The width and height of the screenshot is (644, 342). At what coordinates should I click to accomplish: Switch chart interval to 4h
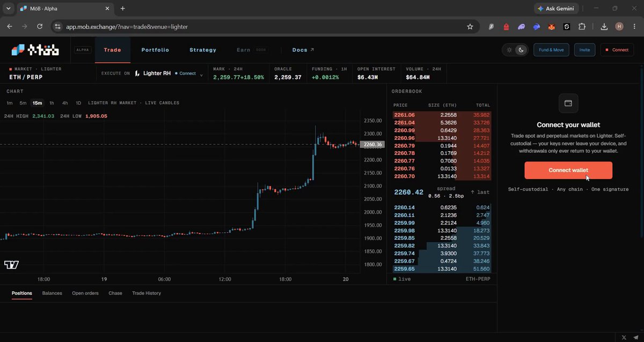pyautogui.click(x=65, y=103)
